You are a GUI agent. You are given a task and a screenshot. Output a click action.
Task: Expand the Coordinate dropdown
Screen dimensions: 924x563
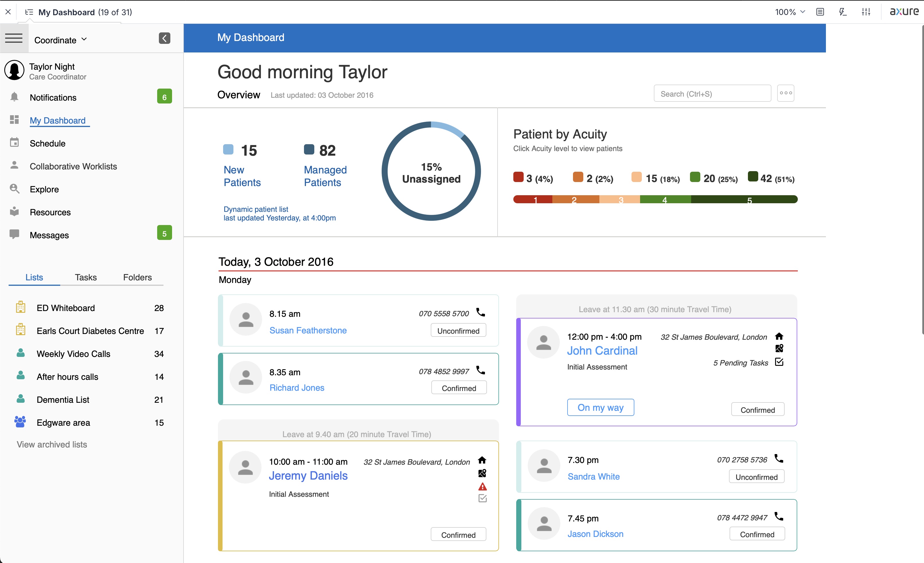[61, 40]
